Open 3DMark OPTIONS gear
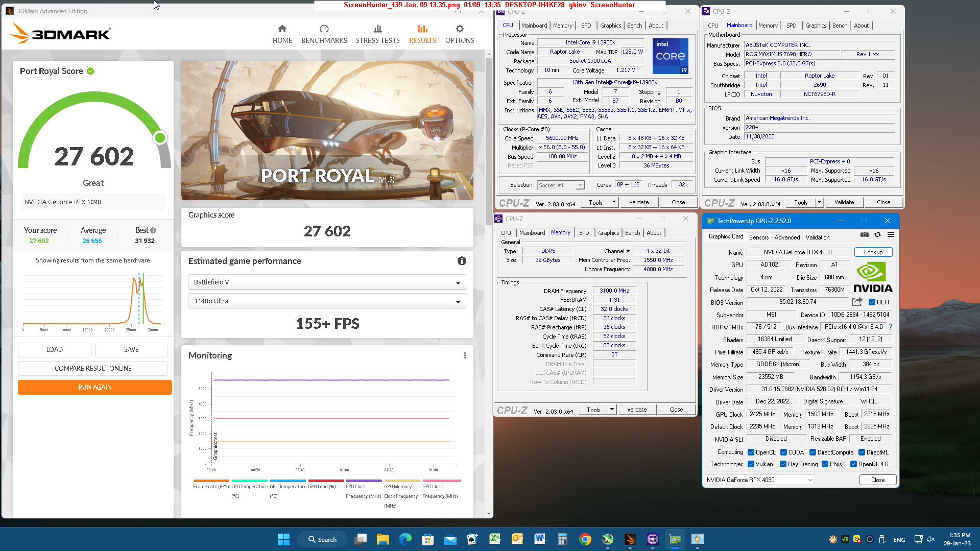The width and height of the screenshot is (980, 551). (460, 34)
